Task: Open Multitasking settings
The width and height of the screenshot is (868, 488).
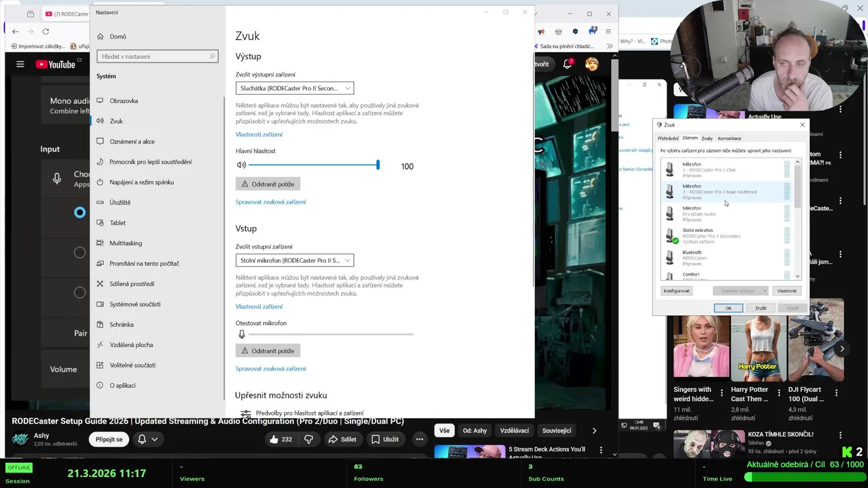Action: coord(119,243)
